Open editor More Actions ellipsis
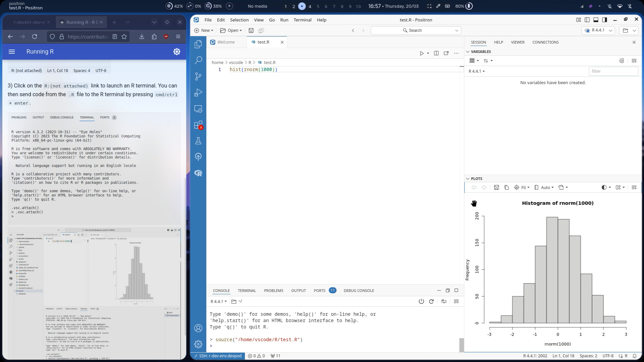The image size is (644, 362). point(456,53)
